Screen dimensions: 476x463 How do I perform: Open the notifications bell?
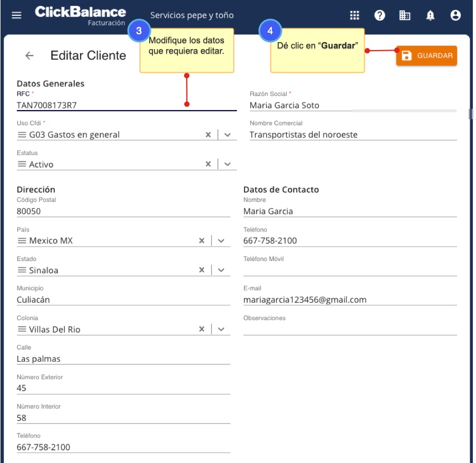pos(430,15)
